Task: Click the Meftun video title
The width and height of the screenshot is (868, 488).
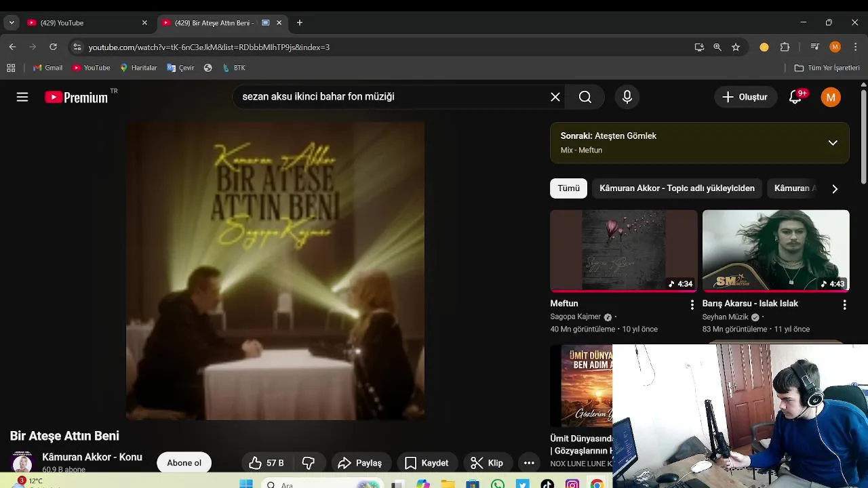Action: 564,304
